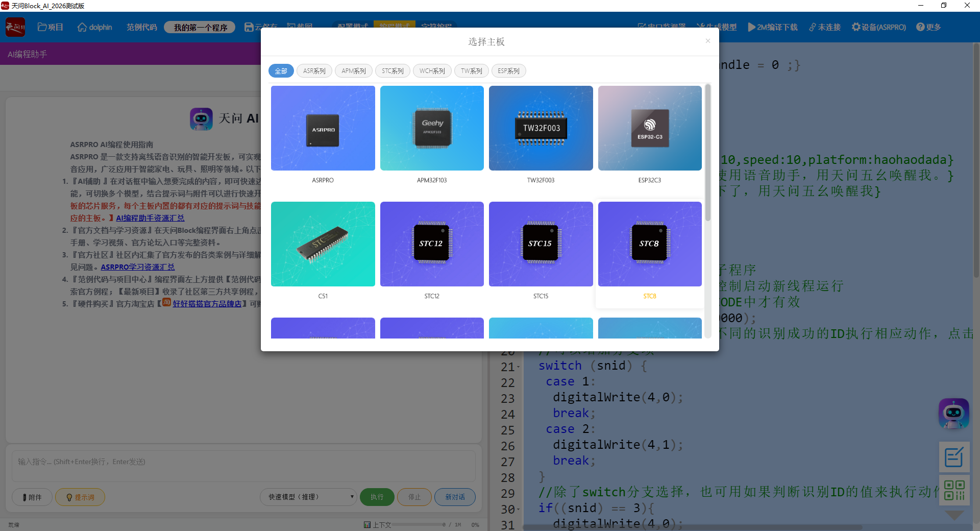Open 范例代码 examples

coord(142,27)
